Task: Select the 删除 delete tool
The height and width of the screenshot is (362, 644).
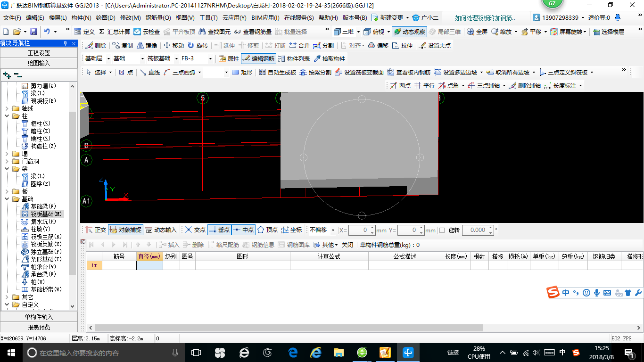Action: click(x=96, y=46)
